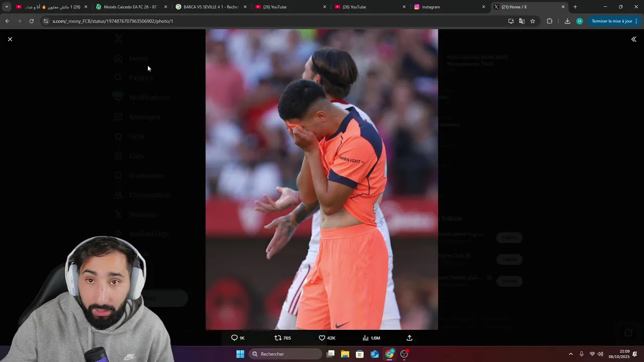Launch File Explorer from the taskbar
This screenshot has width=644, height=362.
(345, 354)
